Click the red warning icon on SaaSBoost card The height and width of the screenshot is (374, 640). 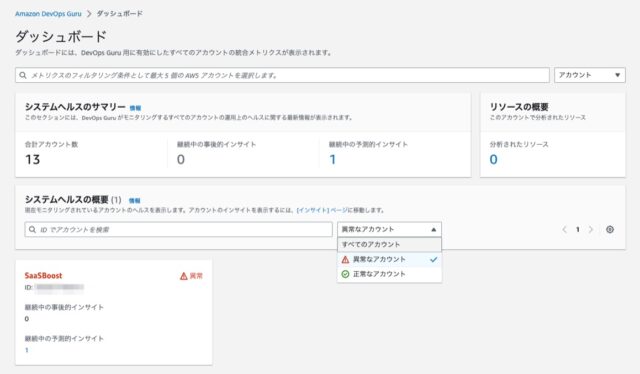click(184, 276)
